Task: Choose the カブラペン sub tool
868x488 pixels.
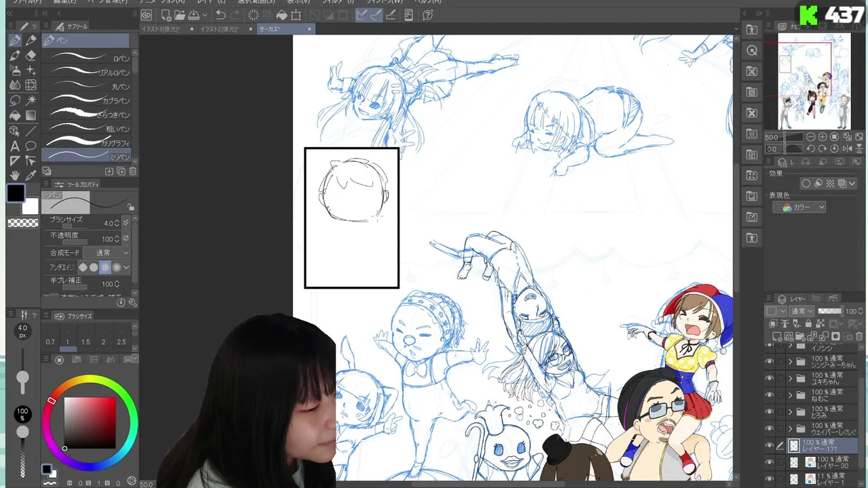Action: tap(87, 100)
